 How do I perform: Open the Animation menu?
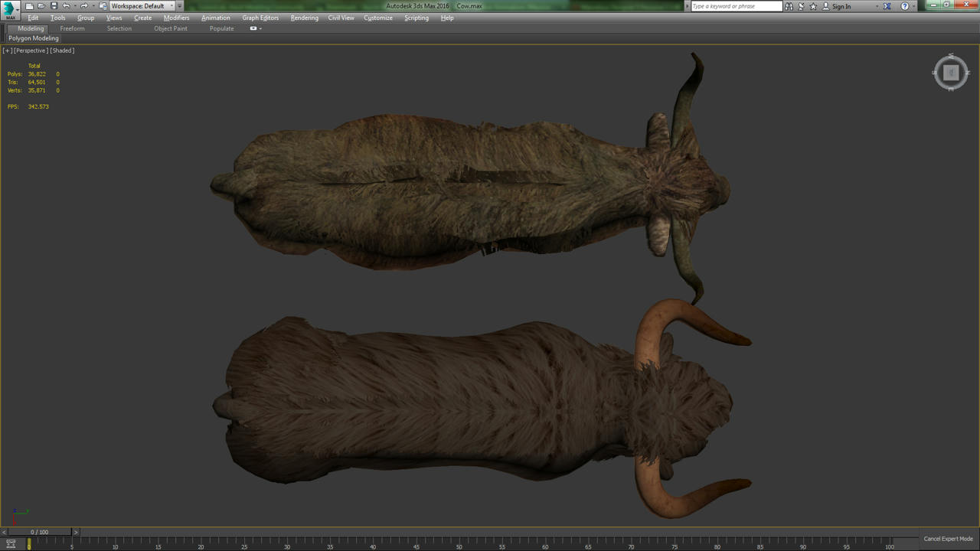pos(216,18)
